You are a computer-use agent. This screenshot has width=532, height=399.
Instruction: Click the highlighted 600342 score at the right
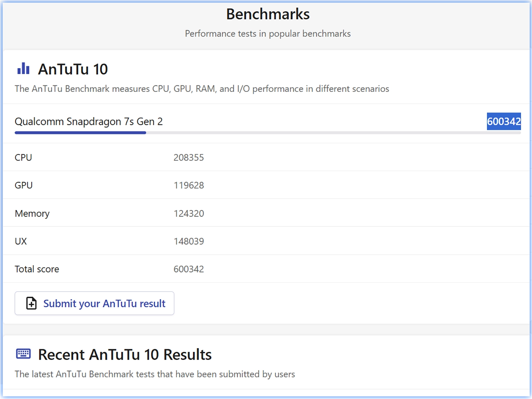[504, 121]
